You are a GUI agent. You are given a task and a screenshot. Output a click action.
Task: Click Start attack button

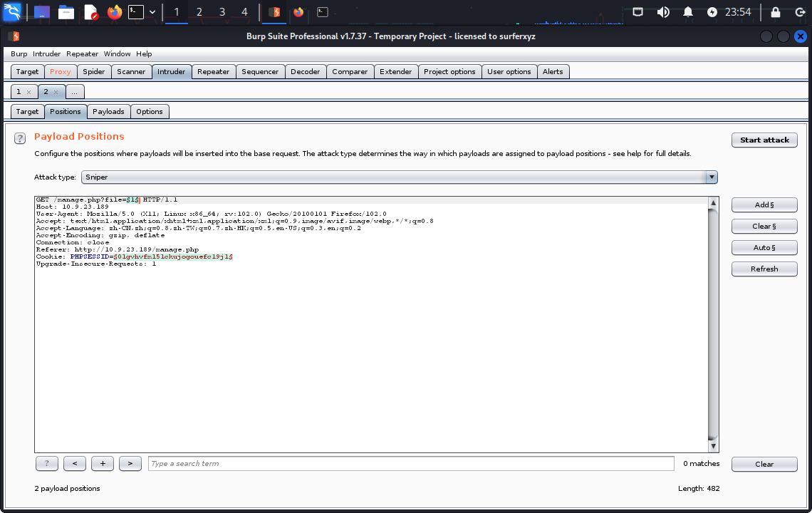click(764, 140)
